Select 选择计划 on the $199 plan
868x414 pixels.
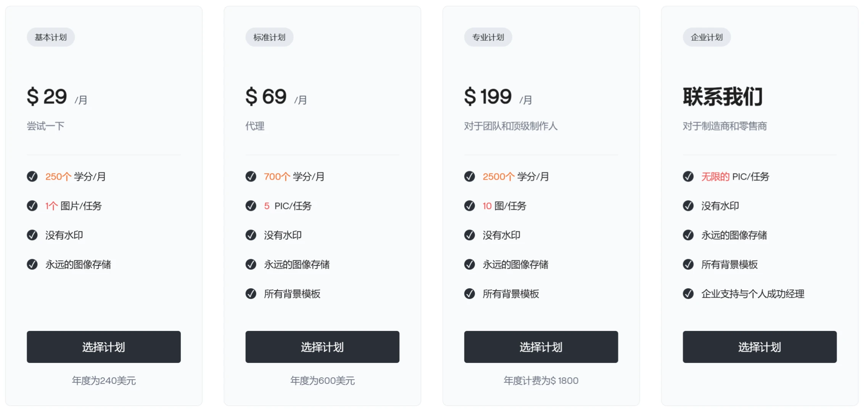pos(541,347)
